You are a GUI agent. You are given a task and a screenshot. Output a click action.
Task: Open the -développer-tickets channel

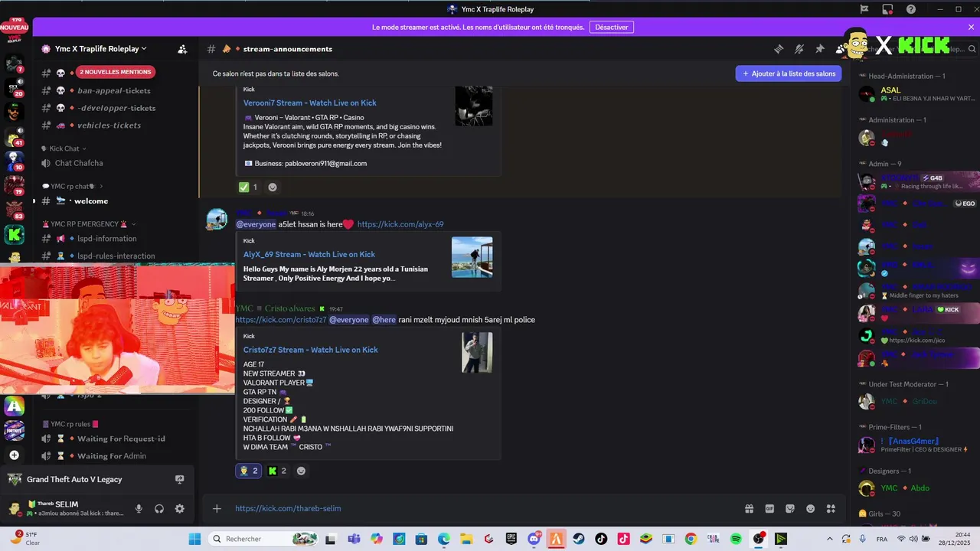click(115, 108)
